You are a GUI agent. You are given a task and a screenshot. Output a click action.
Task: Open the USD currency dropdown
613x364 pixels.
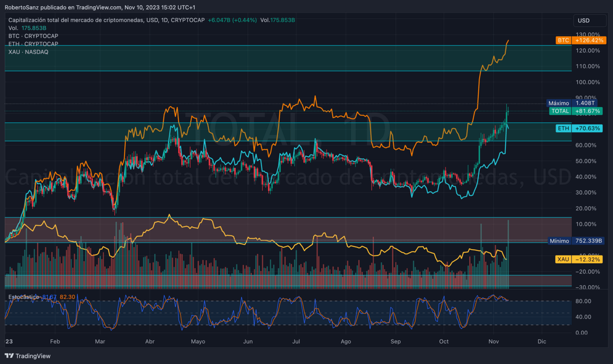(x=589, y=20)
